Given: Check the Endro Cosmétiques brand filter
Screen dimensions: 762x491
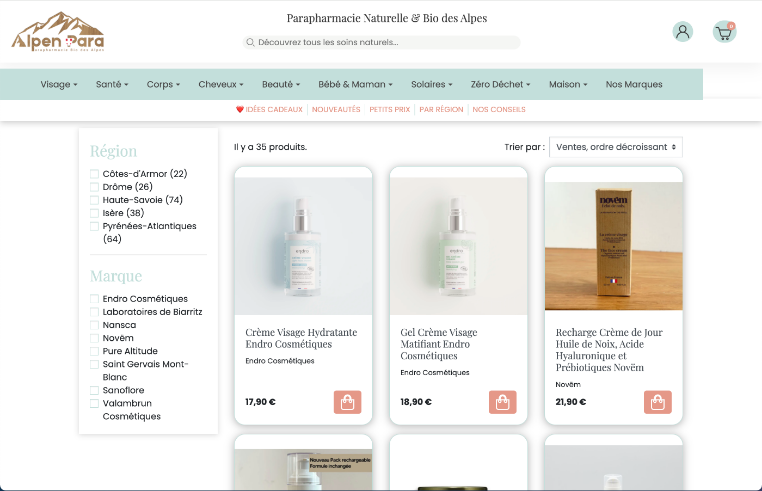Looking at the screenshot, I should pyautogui.click(x=94, y=299).
